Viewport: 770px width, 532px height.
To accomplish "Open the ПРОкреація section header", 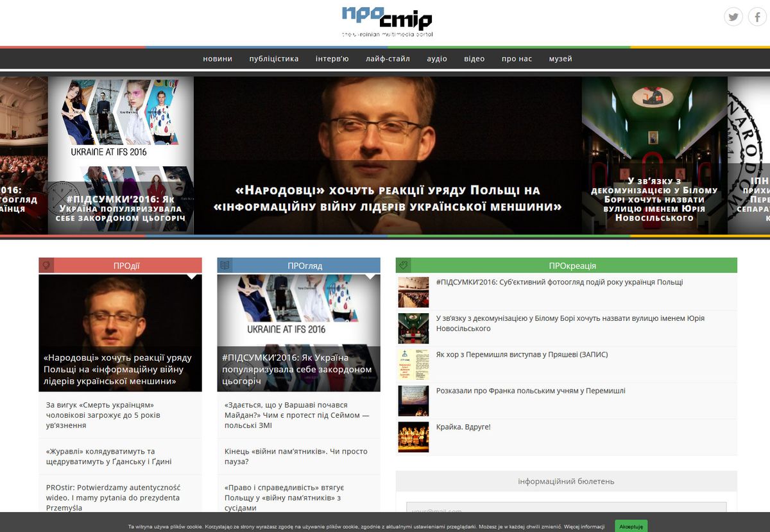I will coord(573,266).
